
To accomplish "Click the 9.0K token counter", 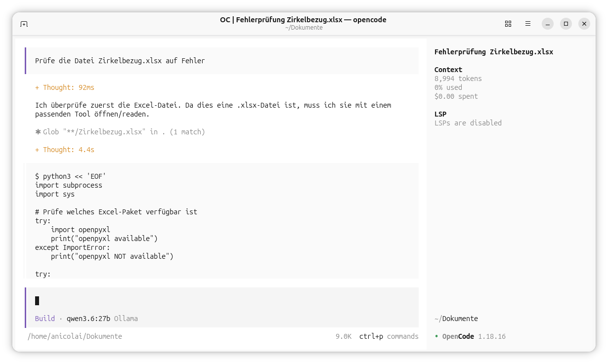I will point(344,336).
